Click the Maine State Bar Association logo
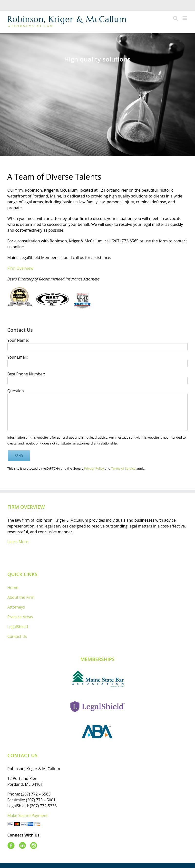195x868 pixels. (x=97, y=679)
